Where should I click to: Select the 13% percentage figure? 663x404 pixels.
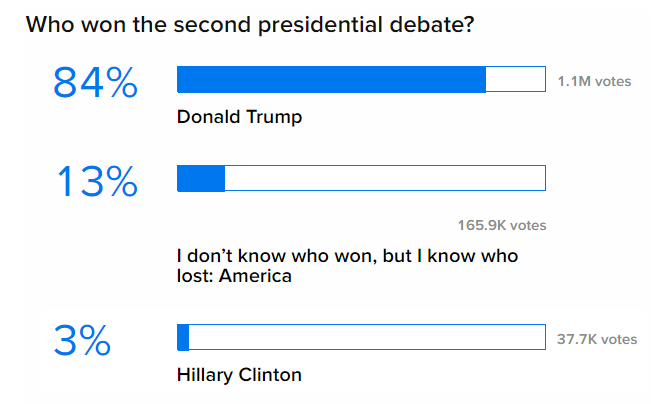click(97, 182)
